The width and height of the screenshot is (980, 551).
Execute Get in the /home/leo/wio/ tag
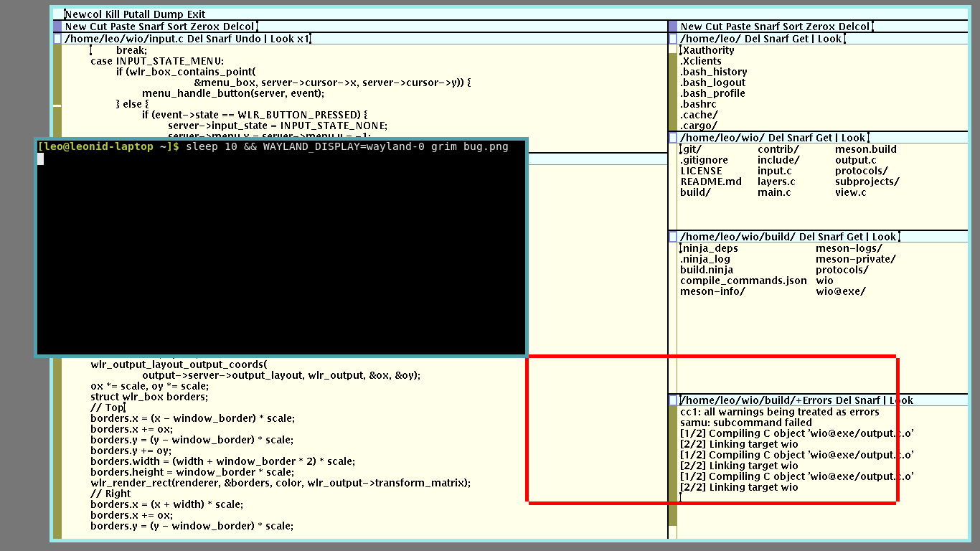823,136
